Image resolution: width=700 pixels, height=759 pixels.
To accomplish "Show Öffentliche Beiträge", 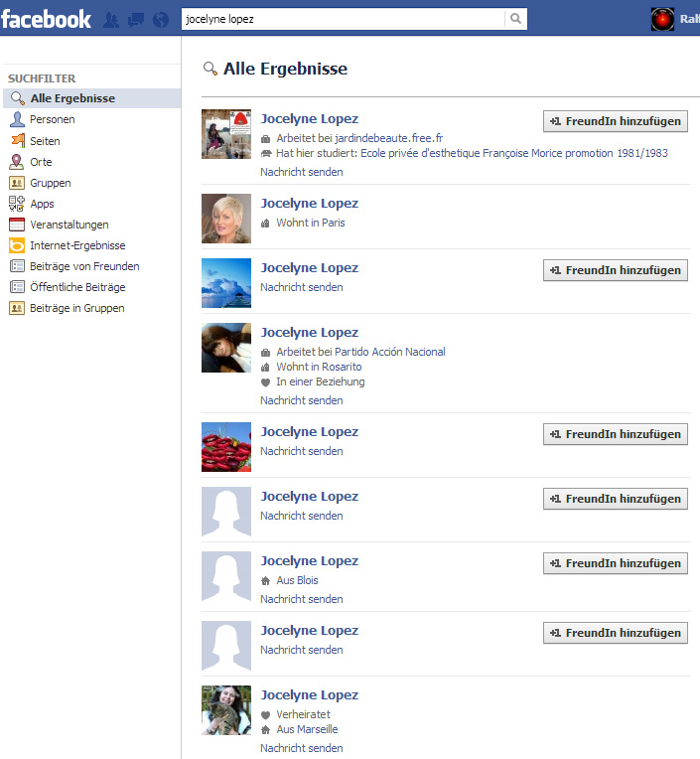I will 77,287.
